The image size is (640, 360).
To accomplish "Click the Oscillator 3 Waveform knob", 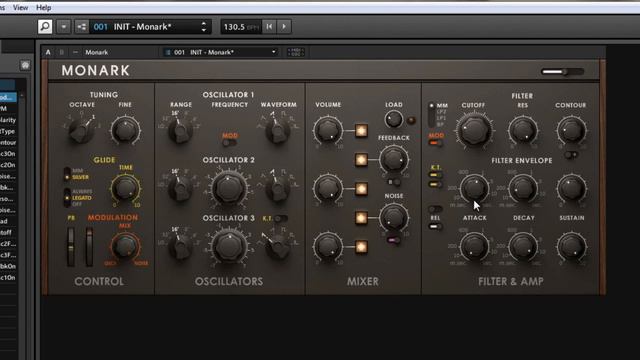I will point(278,247).
